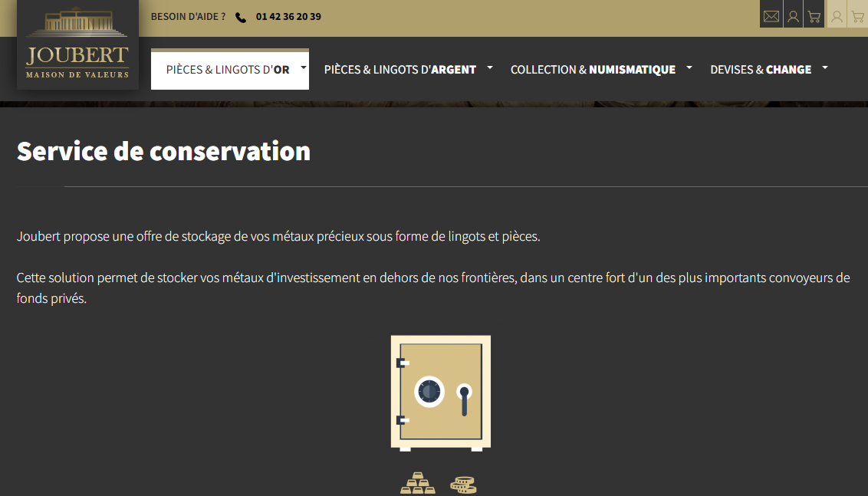The image size is (868, 496).
Task: Select the Pièces & Lingots d'Or menu label
Action: click(228, 70)
